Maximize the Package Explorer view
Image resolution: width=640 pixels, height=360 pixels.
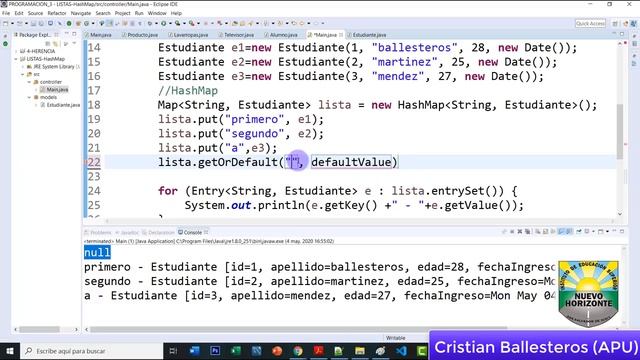pyautogui.click(x=74, y=34)
